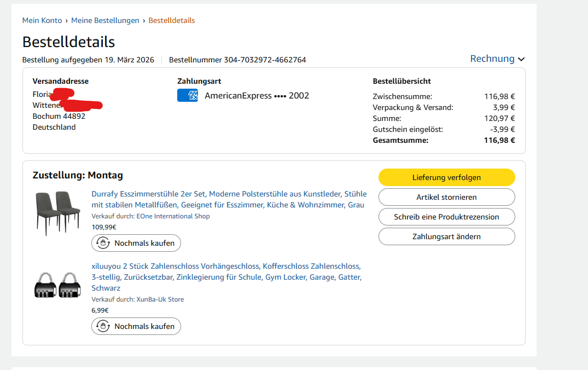Select the Bestelldetails breadcrumb item
The width and height of the screenshot is (588, 370).
(172, 20)
